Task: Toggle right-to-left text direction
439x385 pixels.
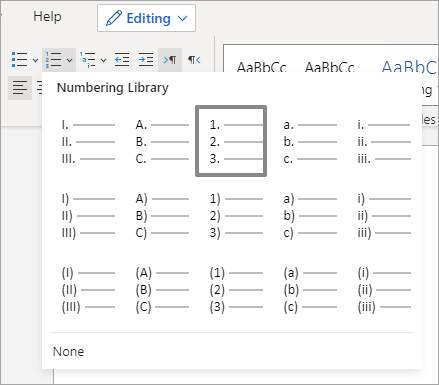Action: (194, 60)
